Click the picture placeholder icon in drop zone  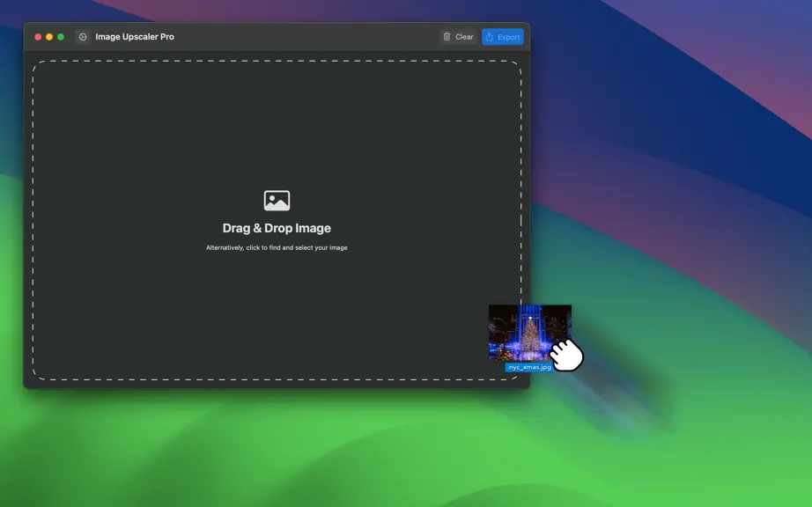tap(277, 201)
